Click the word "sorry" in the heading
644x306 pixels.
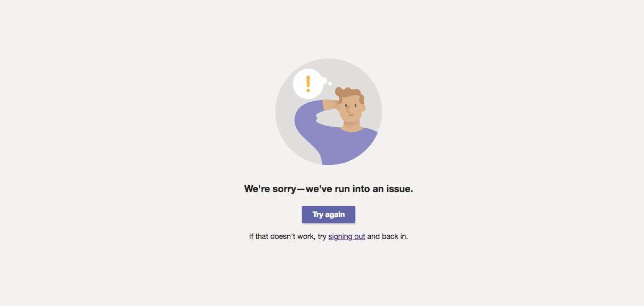(x=284, y=188)
